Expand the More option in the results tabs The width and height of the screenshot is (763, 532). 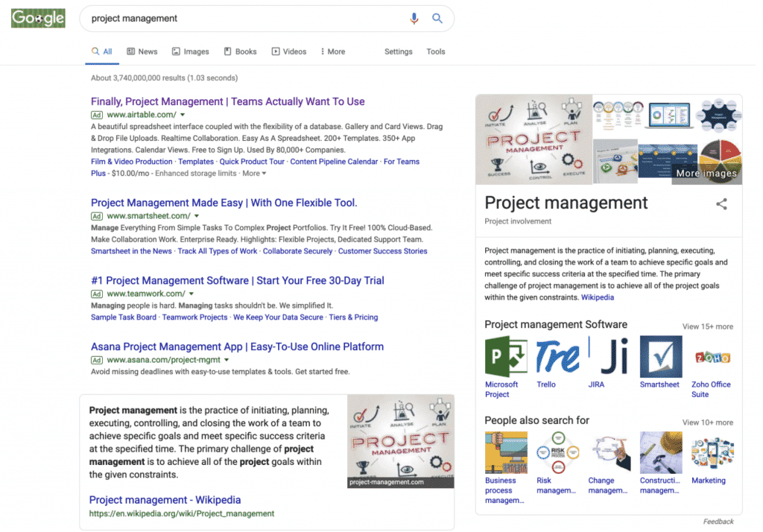(332, 51)
